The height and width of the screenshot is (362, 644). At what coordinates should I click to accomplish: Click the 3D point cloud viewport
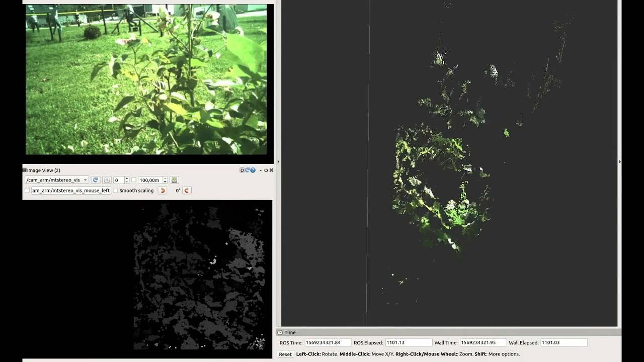pyautogui.click(x=449, y=163)
